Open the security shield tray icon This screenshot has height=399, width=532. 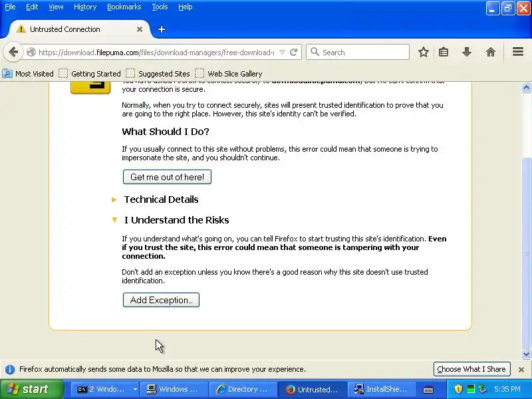coord(458,389)
